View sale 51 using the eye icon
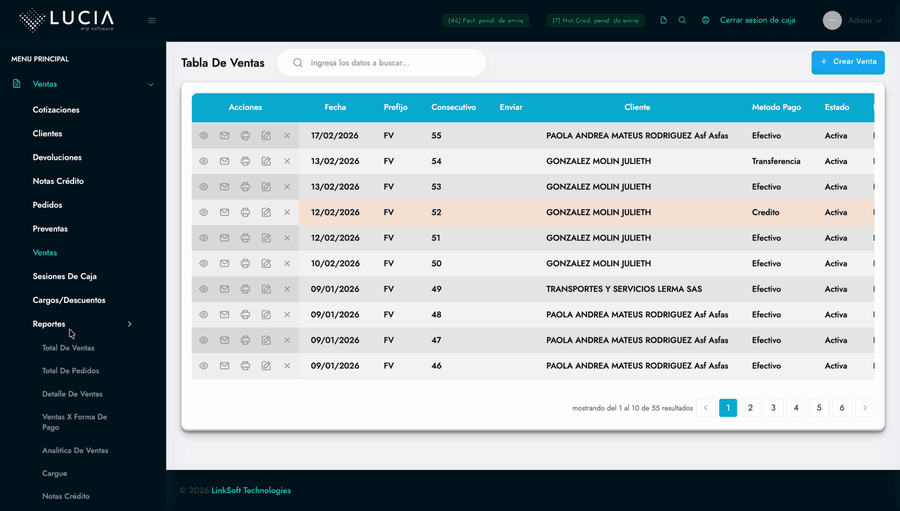Viewport: 900px width, 511px height. tap(203, 238)
